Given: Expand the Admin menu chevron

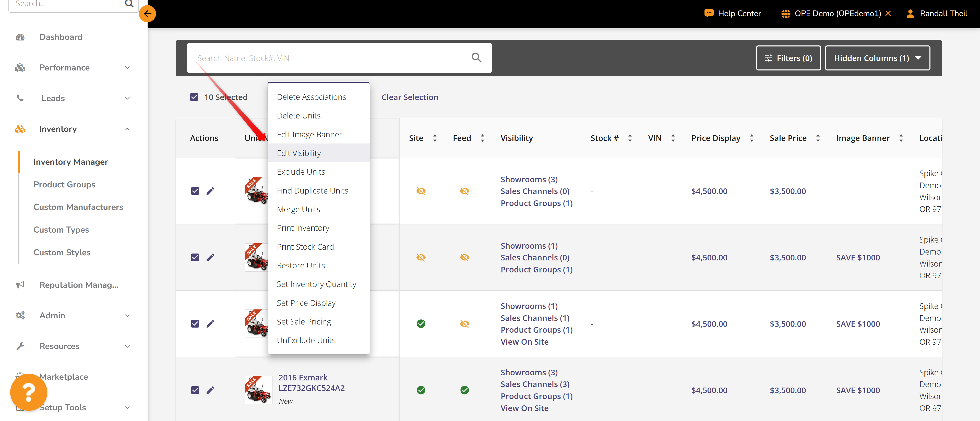Looking at the screenshot, I should (x=127, y=316).
